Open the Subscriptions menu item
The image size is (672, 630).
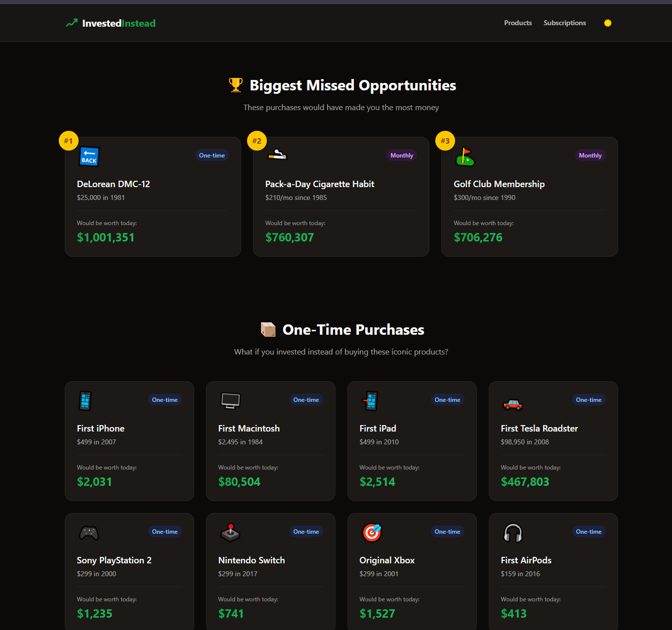coord(564,23)
